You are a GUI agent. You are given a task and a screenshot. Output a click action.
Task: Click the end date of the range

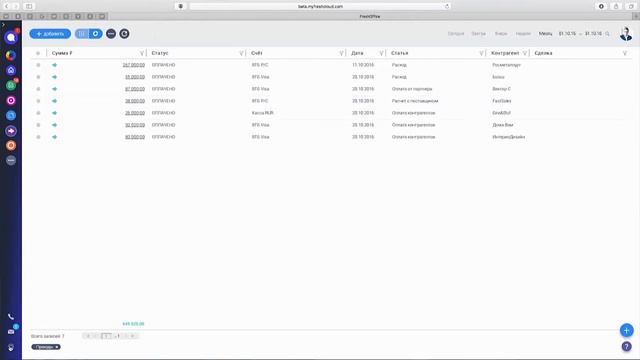coord(593,33)
